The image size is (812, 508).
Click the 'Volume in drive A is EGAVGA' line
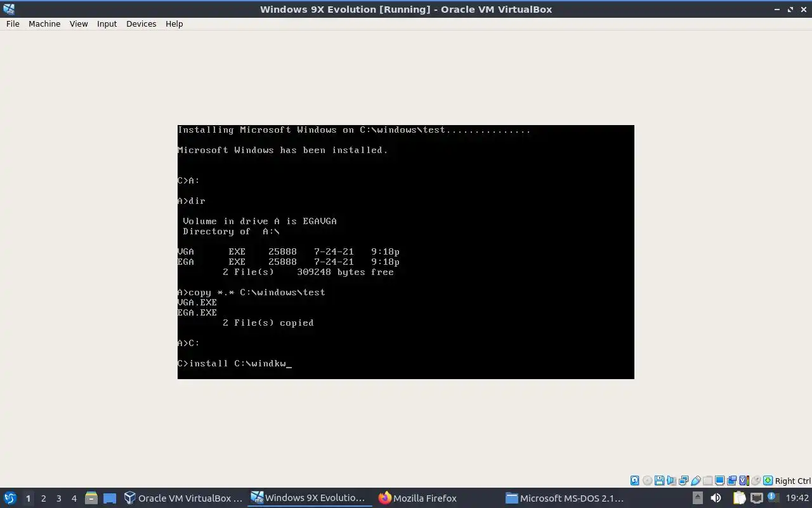[x=259, y=221]
